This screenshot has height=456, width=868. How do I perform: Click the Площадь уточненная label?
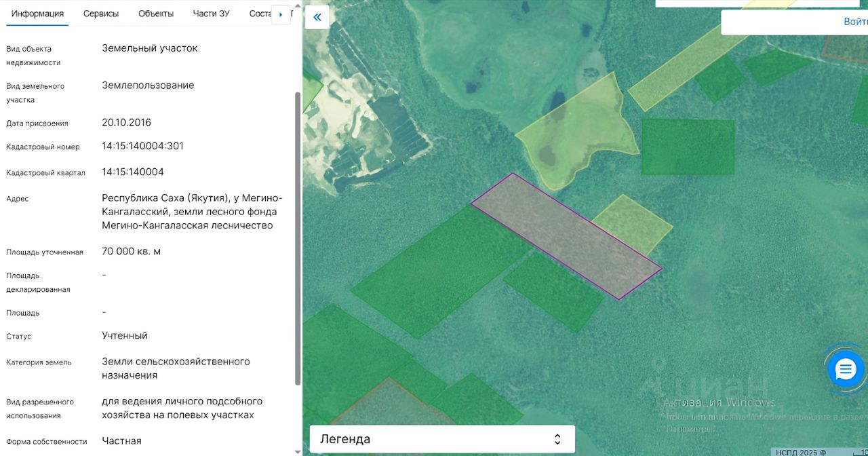pos(45,252)
